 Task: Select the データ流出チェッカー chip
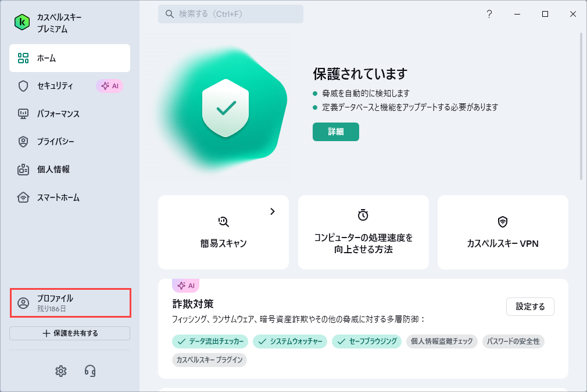tap(210, 341)
